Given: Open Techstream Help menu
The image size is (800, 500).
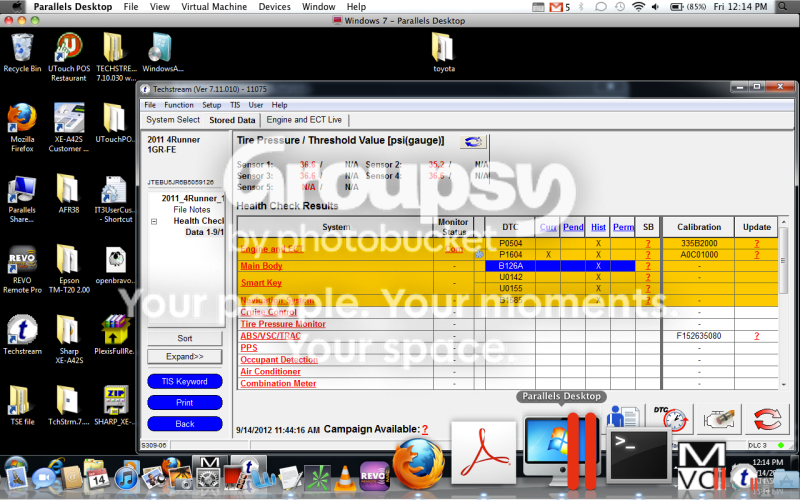Looking at the screenshot, I should 279,105.
